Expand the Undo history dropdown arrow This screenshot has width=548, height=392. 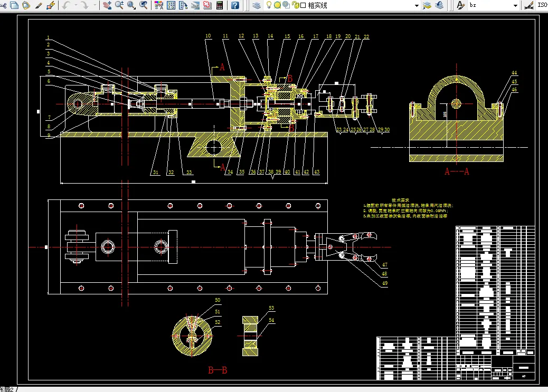[75, 5]
